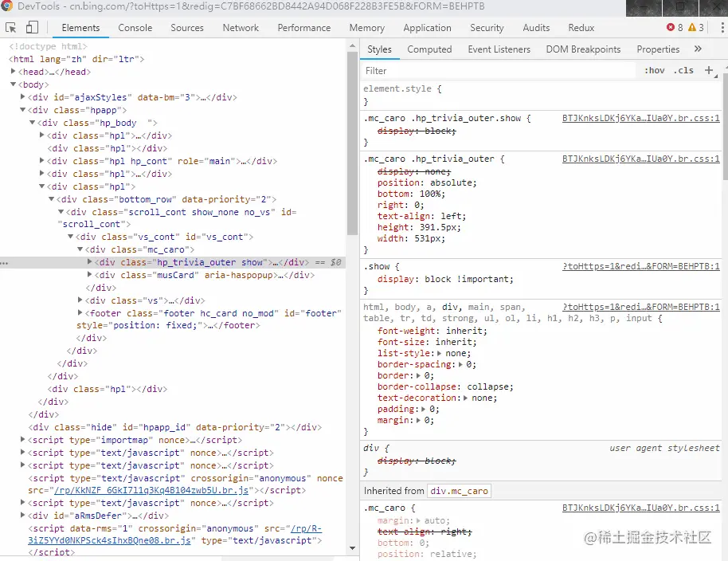Click the div.mc_caro inherited-from link
Image resolution: width=728 pixels, height=561 pixels.
[x=459, y=491]
